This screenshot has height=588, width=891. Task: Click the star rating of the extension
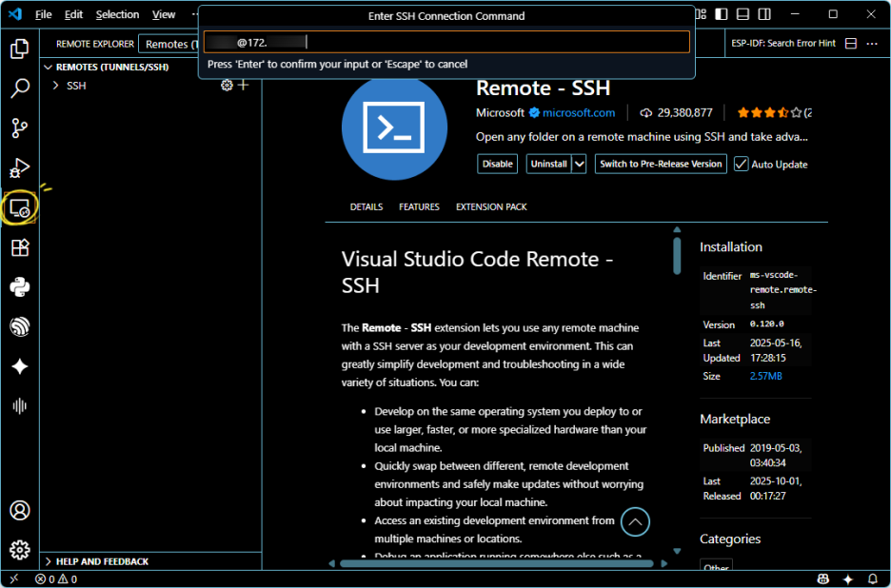click(769, 112)
